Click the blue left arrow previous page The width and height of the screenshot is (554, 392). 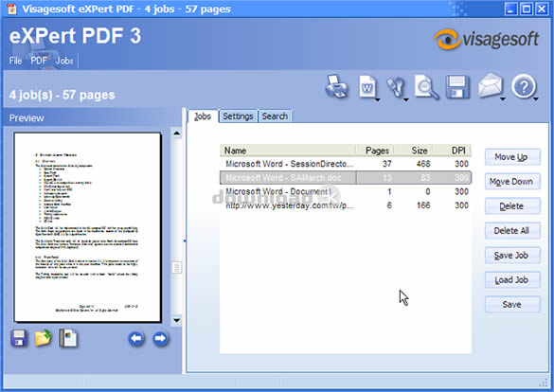[x=136, y=339]
